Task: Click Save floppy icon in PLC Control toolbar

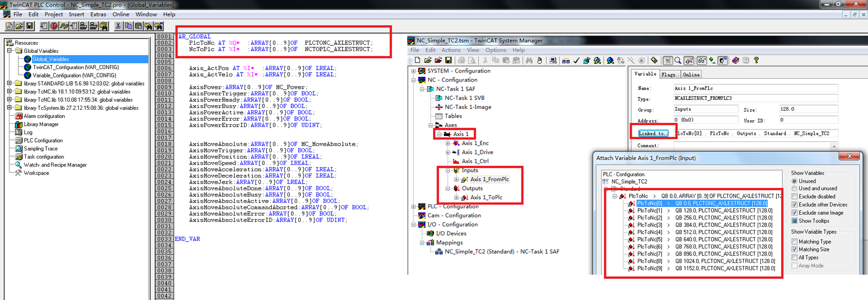Action: (30, 26)
